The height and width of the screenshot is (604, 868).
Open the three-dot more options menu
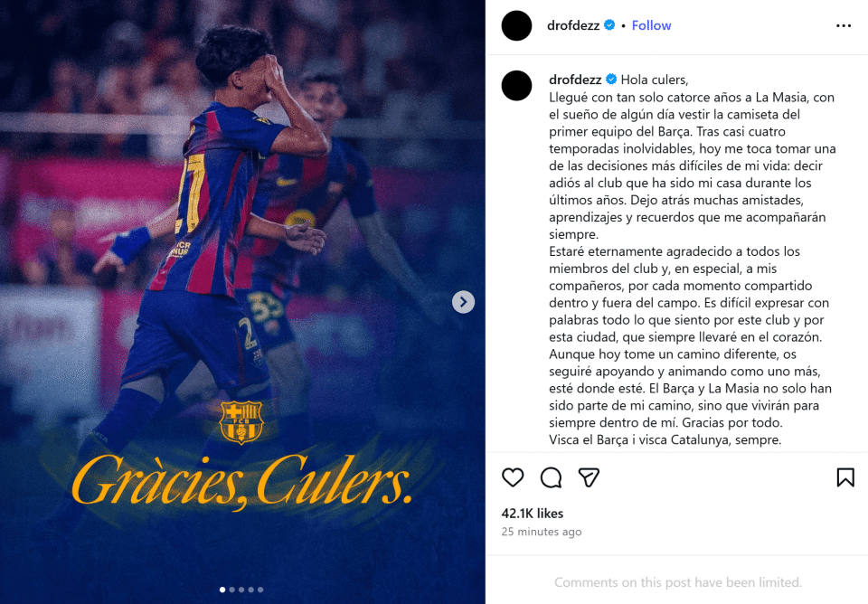tap(844, 25)
